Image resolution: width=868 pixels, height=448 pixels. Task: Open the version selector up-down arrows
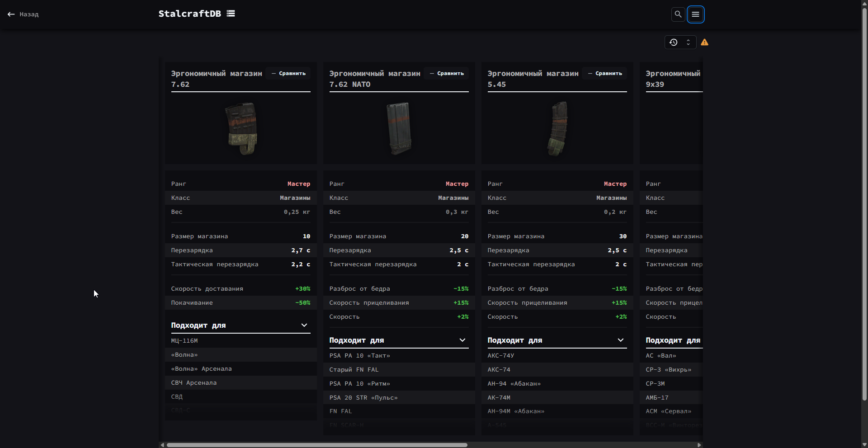tap(688, 42)
